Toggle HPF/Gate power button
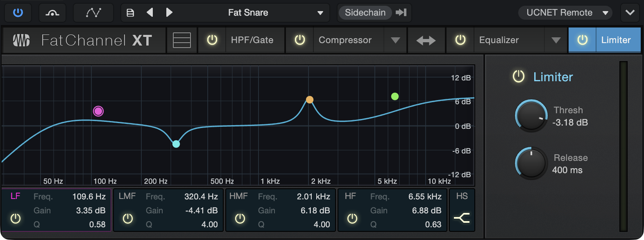Image resolution: width=644 pixels, height=240 pixels. point(212,40)
